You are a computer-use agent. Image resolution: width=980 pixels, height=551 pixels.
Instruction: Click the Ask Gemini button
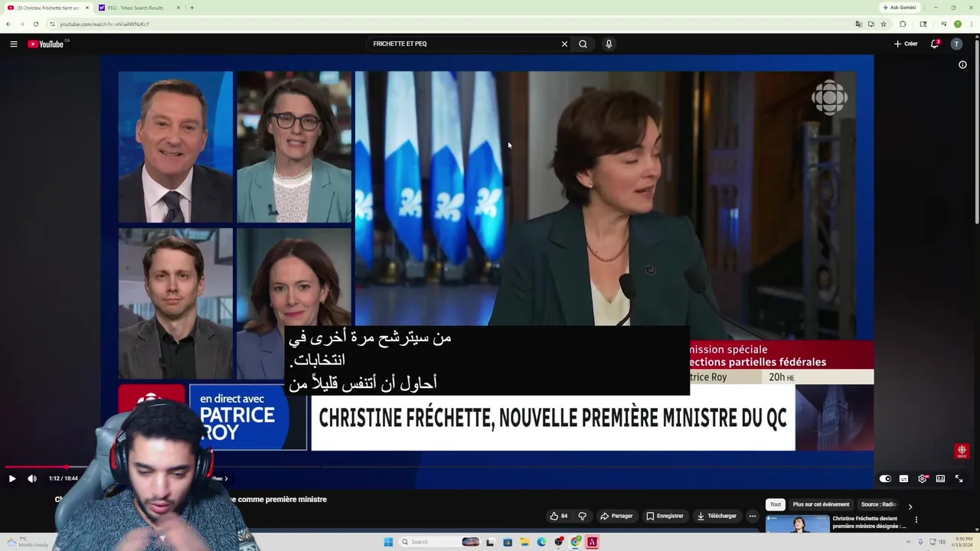pos(899,8)
